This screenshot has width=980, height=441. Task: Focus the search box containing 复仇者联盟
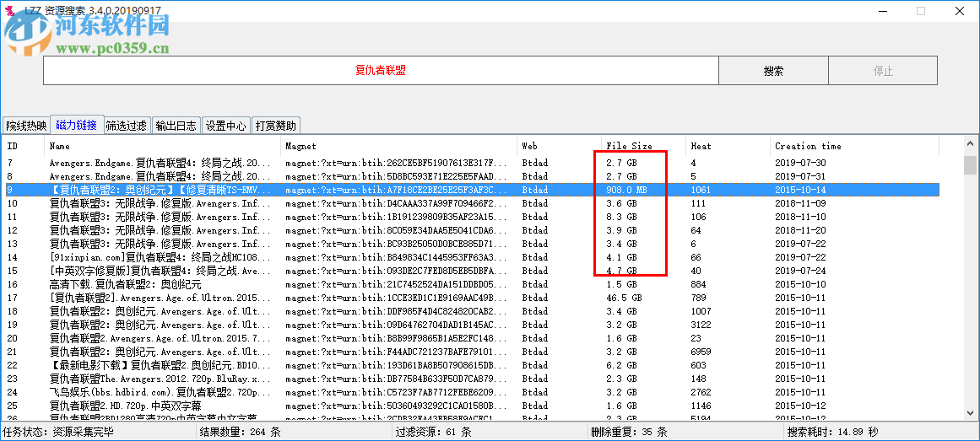click(x=381, y=71)
